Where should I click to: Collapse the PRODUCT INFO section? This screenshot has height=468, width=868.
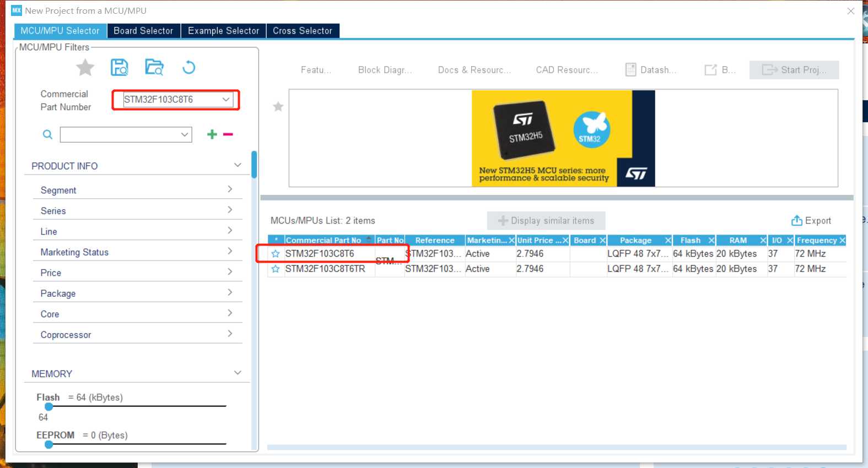pyautogui.click(x=238, y=165)
